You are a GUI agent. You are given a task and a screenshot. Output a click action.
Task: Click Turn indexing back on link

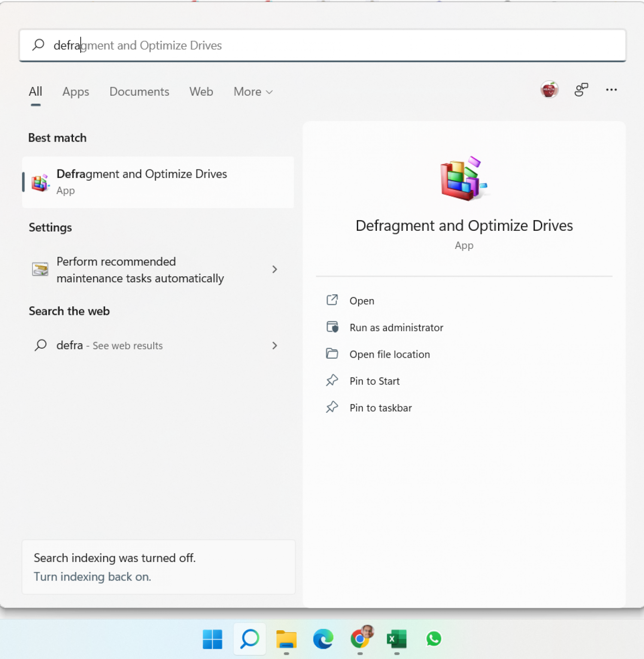[x=92, y=577]
